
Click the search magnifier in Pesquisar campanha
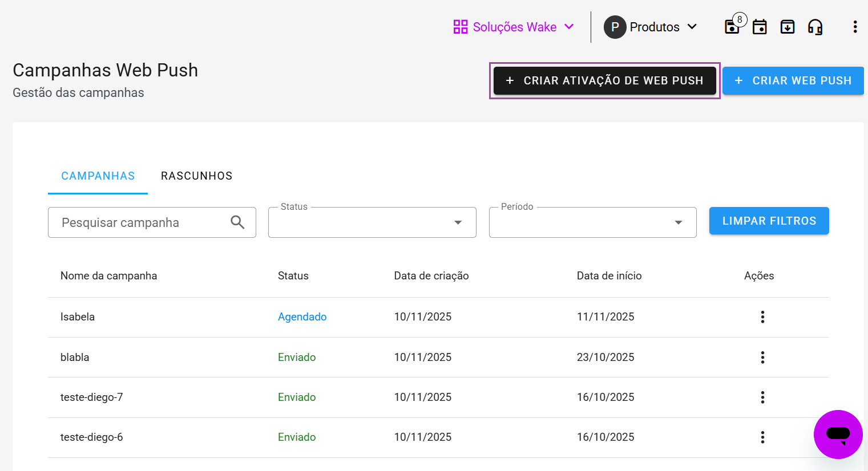click(x=237, y=222)
